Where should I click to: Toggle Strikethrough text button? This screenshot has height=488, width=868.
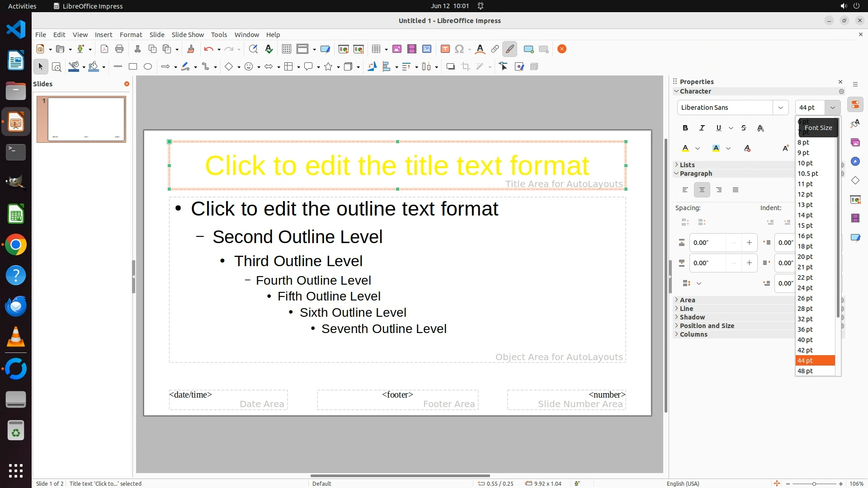coord(744,128)
